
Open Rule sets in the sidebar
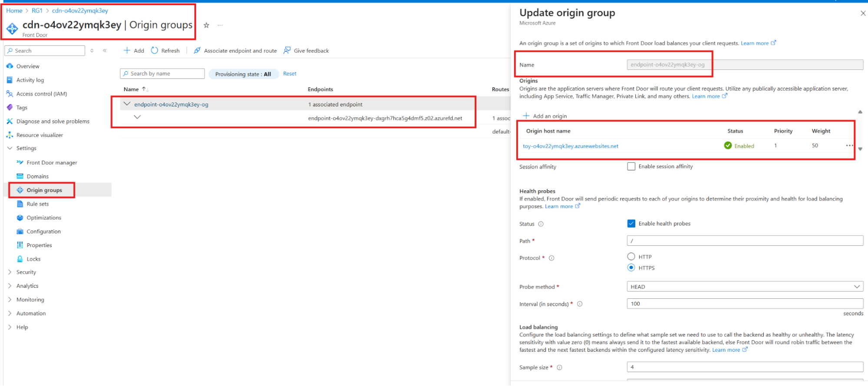click(x=38, y=204)
